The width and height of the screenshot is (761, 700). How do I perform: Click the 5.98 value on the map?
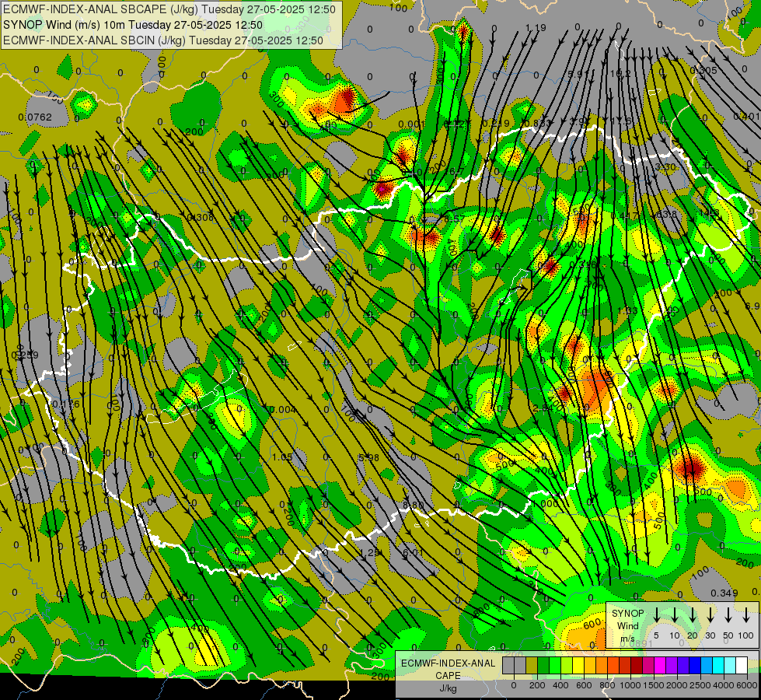pos(368,457)
